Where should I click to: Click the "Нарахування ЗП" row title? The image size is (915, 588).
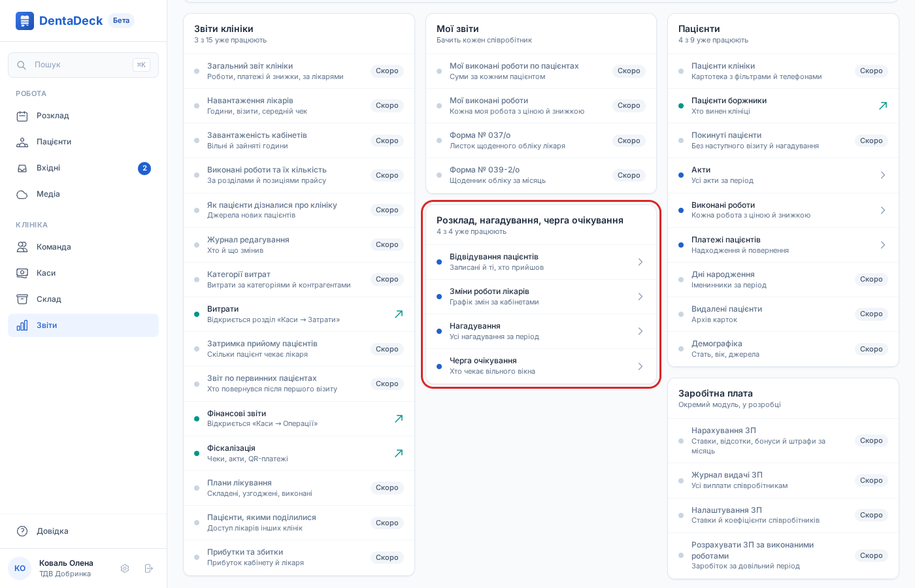click(724, 431)
